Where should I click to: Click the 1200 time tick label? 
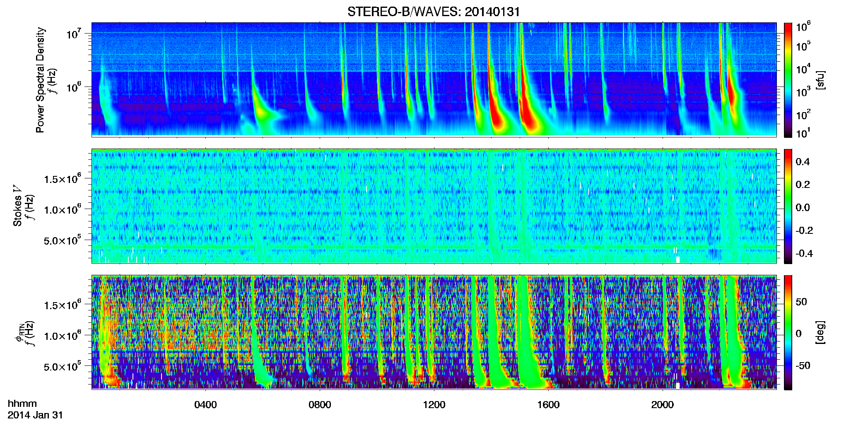pyautogui.click(x=434, y=405)
